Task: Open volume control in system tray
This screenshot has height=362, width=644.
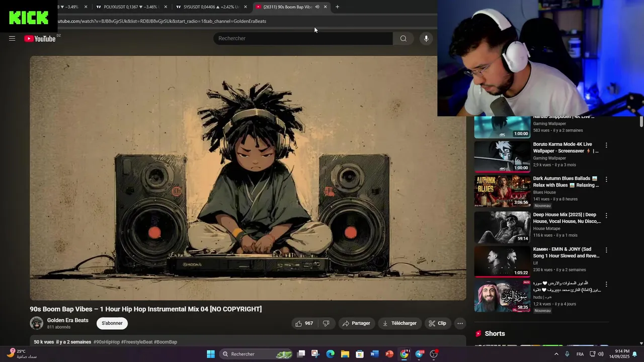Action: 601,354
